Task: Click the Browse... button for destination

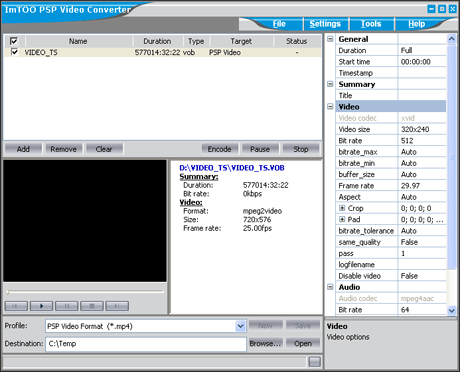Action: tap(265, 343)
